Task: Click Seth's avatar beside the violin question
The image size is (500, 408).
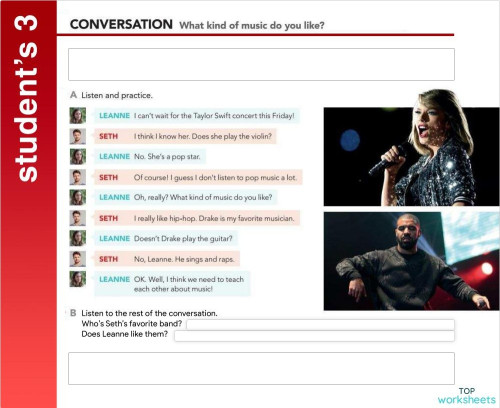Action: (x=78, y=136)
